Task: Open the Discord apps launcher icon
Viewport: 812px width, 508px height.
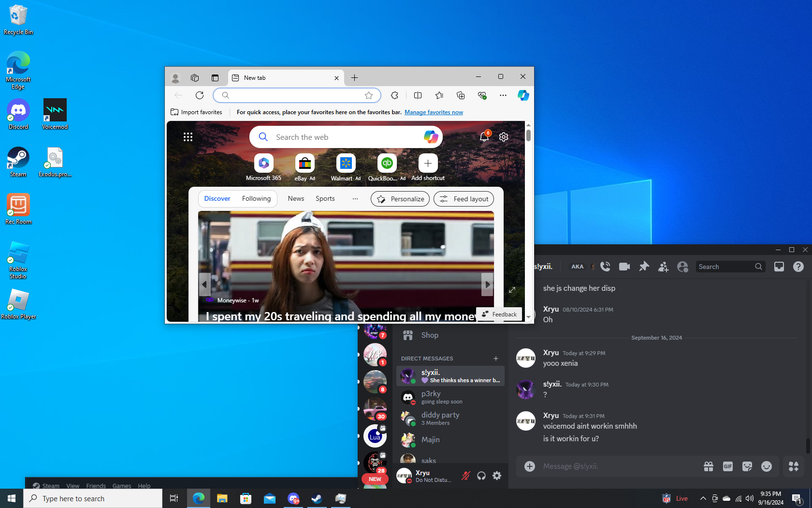Action: pyautogui.click(x=794, y=466)
